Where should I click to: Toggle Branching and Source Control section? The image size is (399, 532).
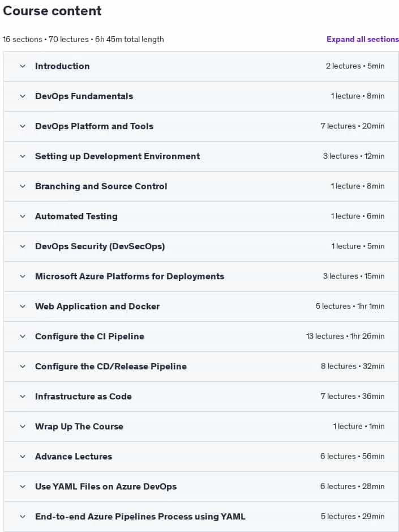pos(201,186)
